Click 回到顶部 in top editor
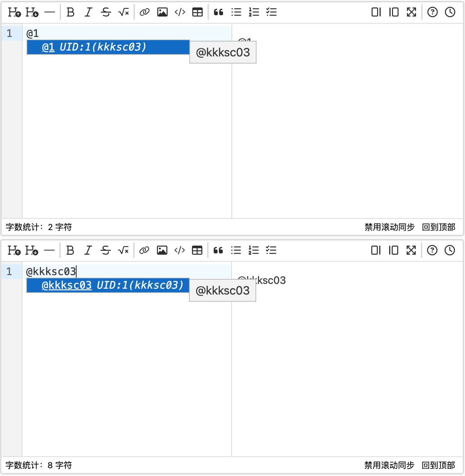 point(439,227)
